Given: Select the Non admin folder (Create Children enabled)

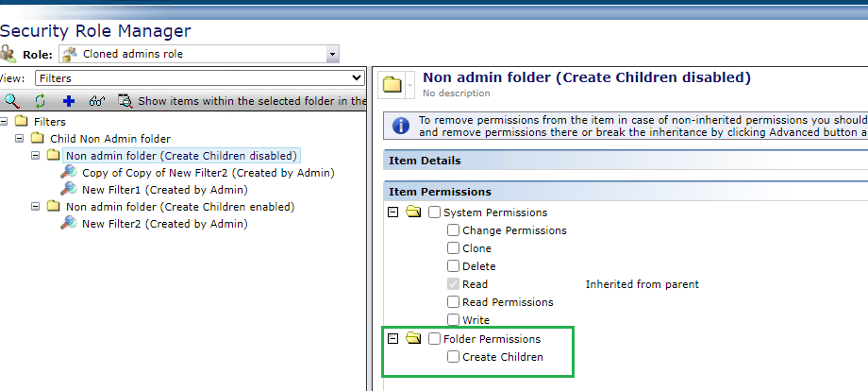Looking at the screenshot, I should pyautogui.click(x=180, y=207).
